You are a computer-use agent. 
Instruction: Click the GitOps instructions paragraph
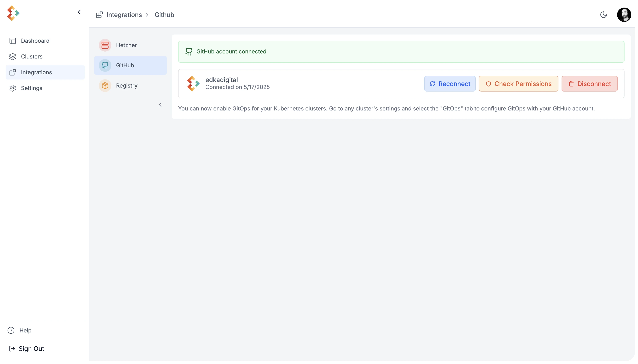pos(386,109)
